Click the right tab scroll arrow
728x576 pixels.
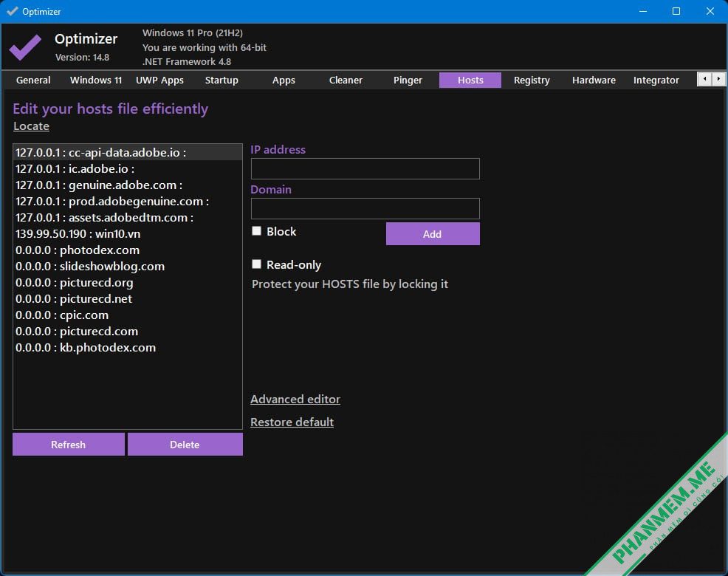pos(718,80)
